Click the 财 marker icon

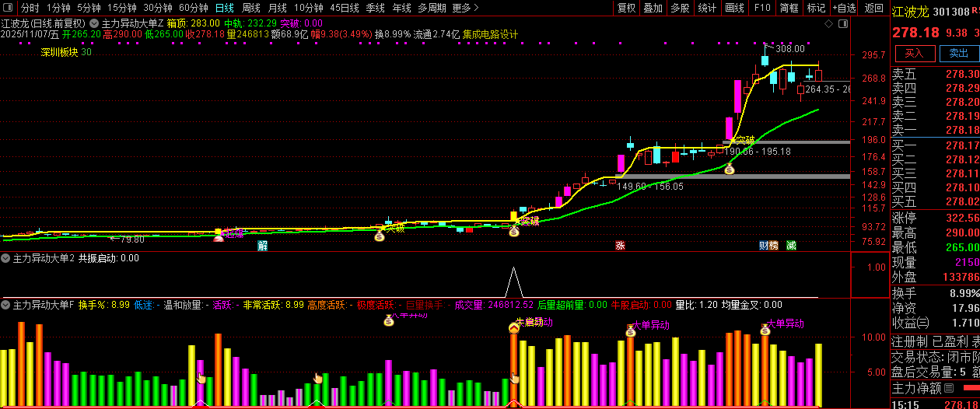tap(764, 246)
